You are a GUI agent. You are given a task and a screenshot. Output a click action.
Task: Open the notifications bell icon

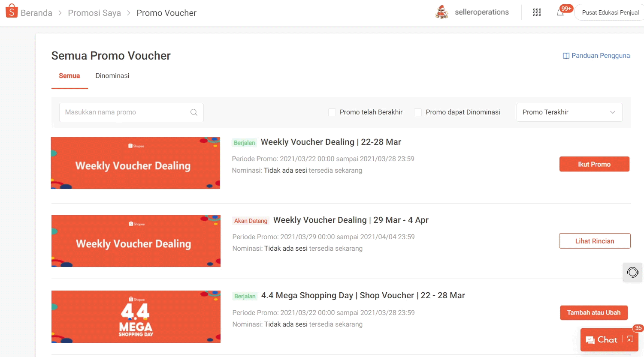560,13
